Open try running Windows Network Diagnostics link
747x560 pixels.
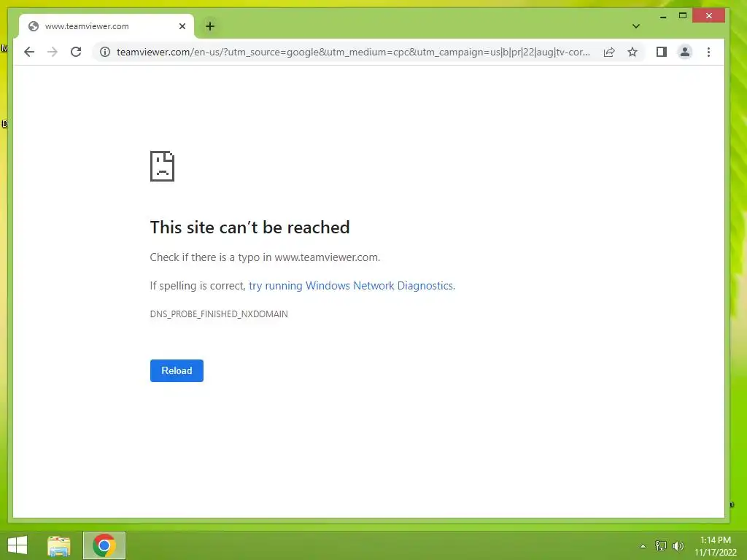coord(352,286)
